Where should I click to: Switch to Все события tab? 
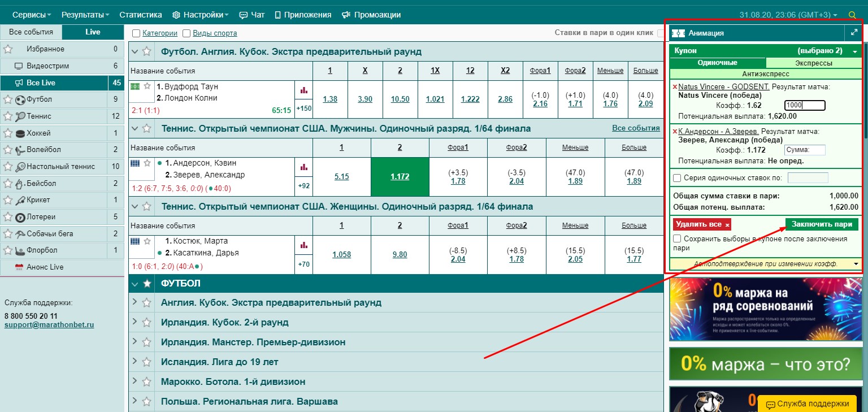31,32
